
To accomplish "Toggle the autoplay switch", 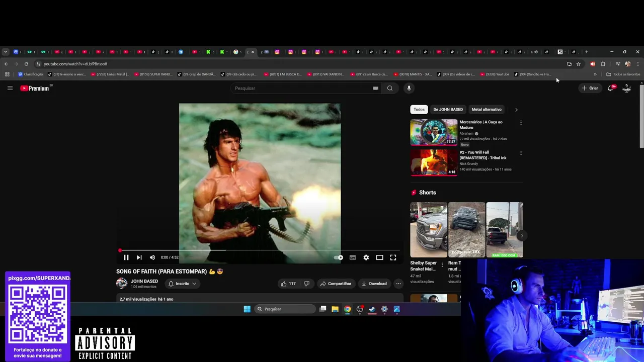I will point(339,257).
